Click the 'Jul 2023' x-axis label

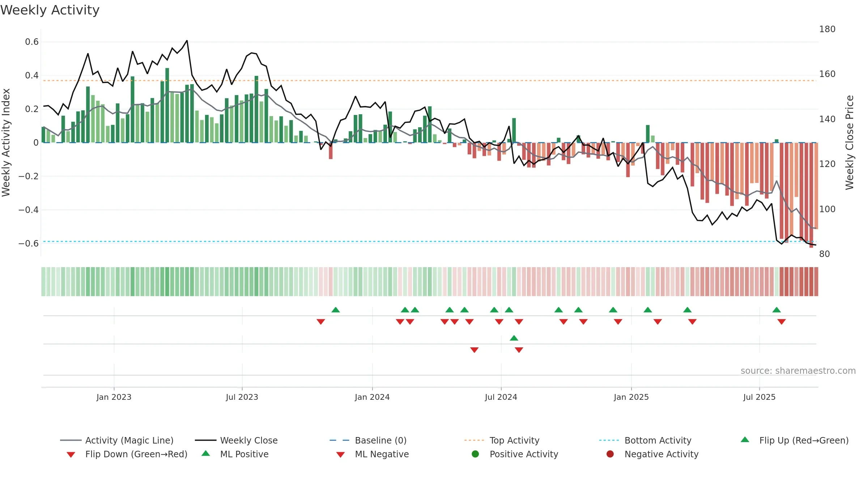pyautogui.click(x=242, y=397)
